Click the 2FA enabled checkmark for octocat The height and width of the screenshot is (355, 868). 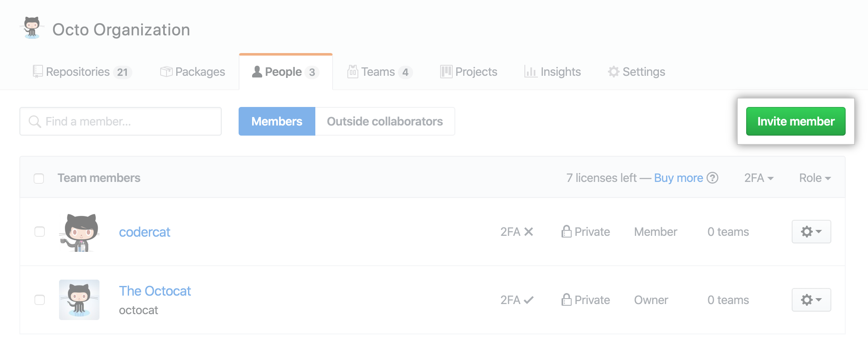click(x=529, y=300)
